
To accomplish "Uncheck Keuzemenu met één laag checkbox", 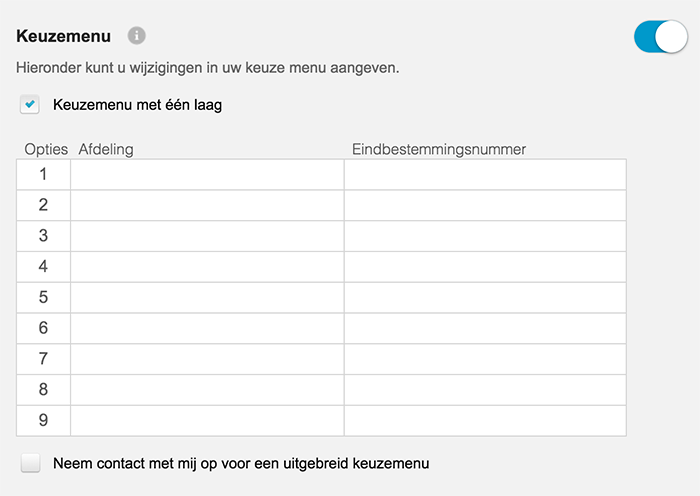I will pyautogui.click(x=31, y=104).
